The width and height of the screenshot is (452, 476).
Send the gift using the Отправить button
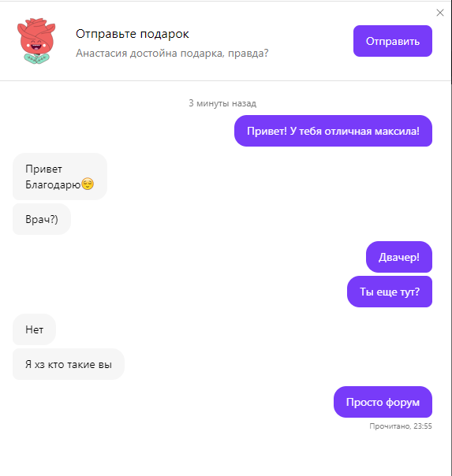[x=393, y=41]
